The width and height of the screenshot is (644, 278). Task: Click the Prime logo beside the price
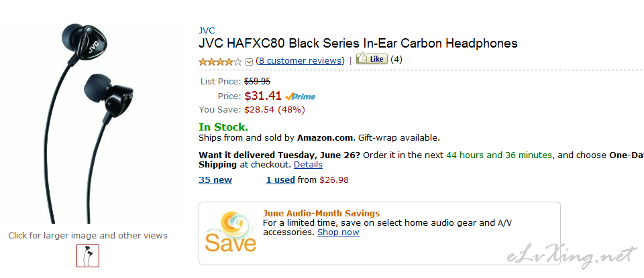click(301, 96)
